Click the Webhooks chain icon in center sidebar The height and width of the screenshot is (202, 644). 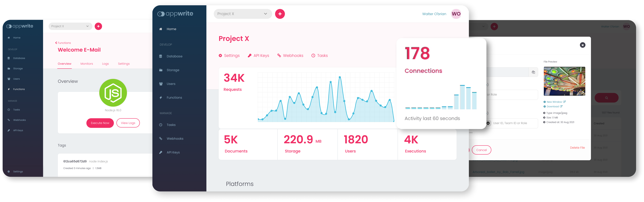(161, 138)
